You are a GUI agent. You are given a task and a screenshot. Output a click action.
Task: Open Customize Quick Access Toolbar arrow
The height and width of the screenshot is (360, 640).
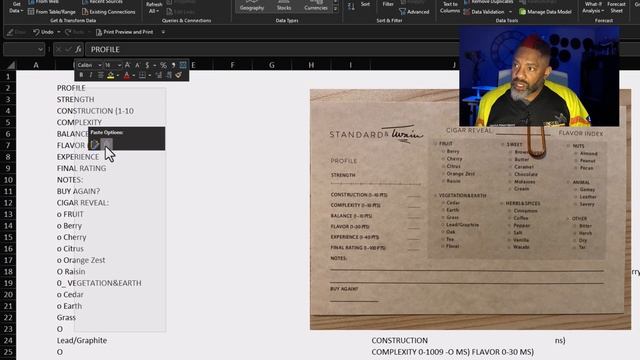163,32
